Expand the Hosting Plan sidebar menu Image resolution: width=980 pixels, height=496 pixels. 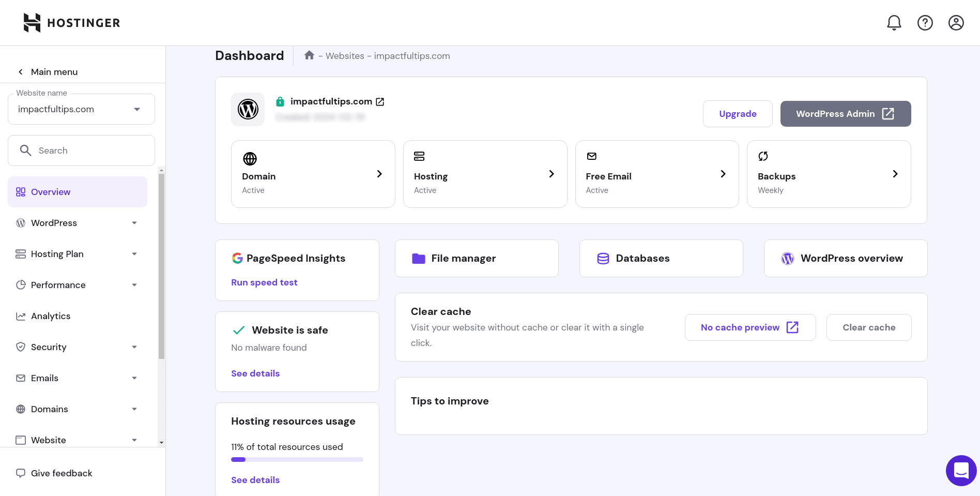click(x=134, y=254)
